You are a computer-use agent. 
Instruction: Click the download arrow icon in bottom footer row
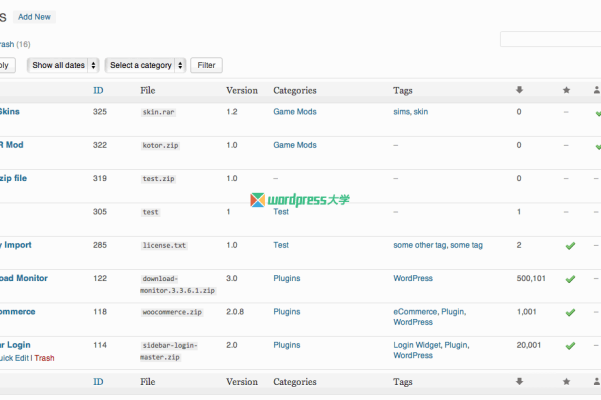[x=519, y=382]
